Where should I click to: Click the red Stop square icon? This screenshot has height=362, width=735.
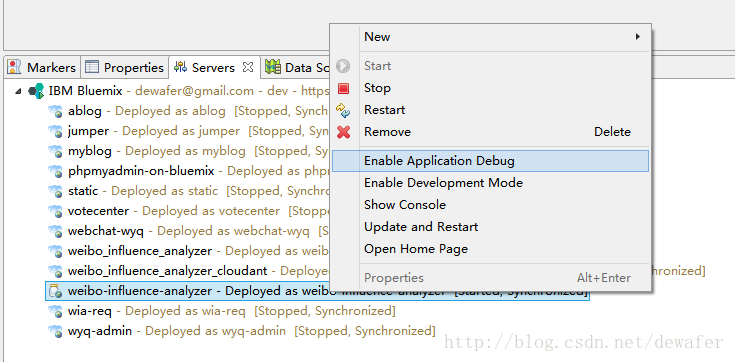344,88
